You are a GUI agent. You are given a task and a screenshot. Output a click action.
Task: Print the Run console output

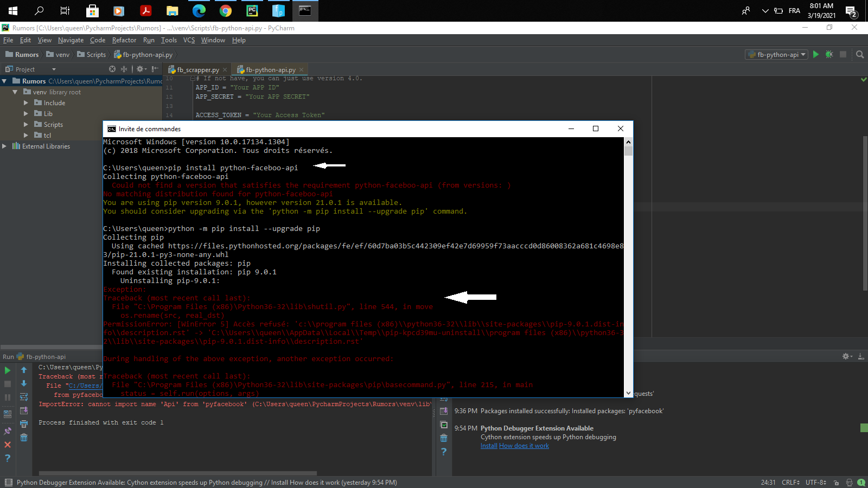click(x=24, y=424)
